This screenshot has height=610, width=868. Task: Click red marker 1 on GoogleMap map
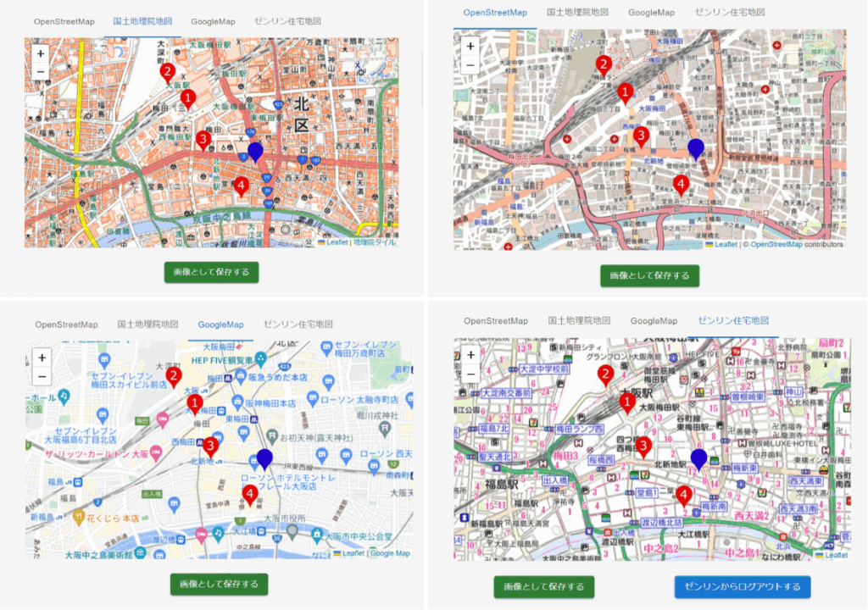pos(194,404)
